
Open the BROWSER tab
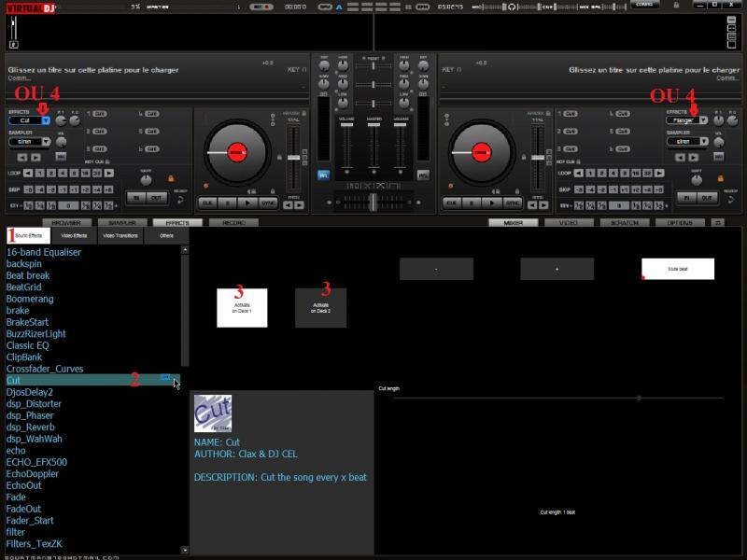[x=66, y=223]
